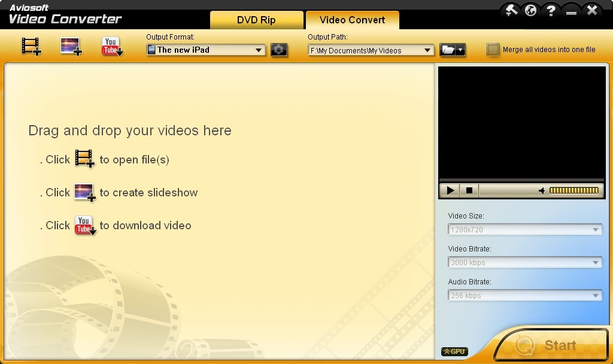Open output format settings gear
Image resolution: width=613 pixels, height=364 pixels.
click(279, 50)
